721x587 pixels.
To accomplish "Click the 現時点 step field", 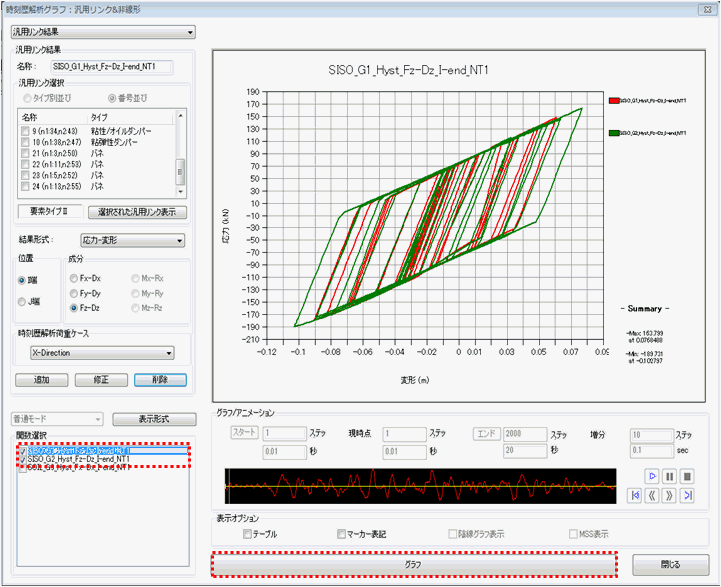I will pos(404,434).
